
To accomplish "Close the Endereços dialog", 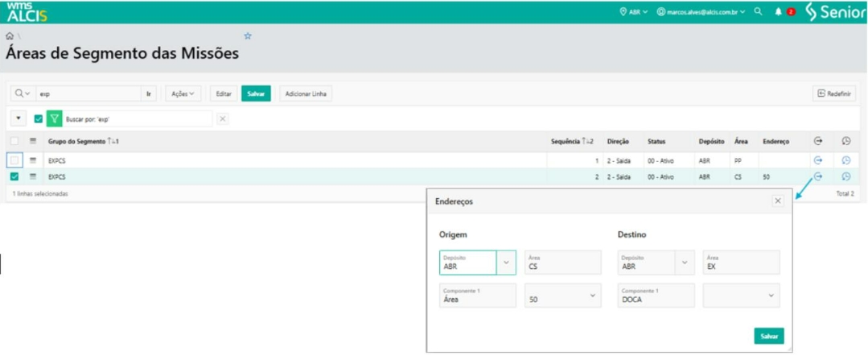I will [778, 201].
